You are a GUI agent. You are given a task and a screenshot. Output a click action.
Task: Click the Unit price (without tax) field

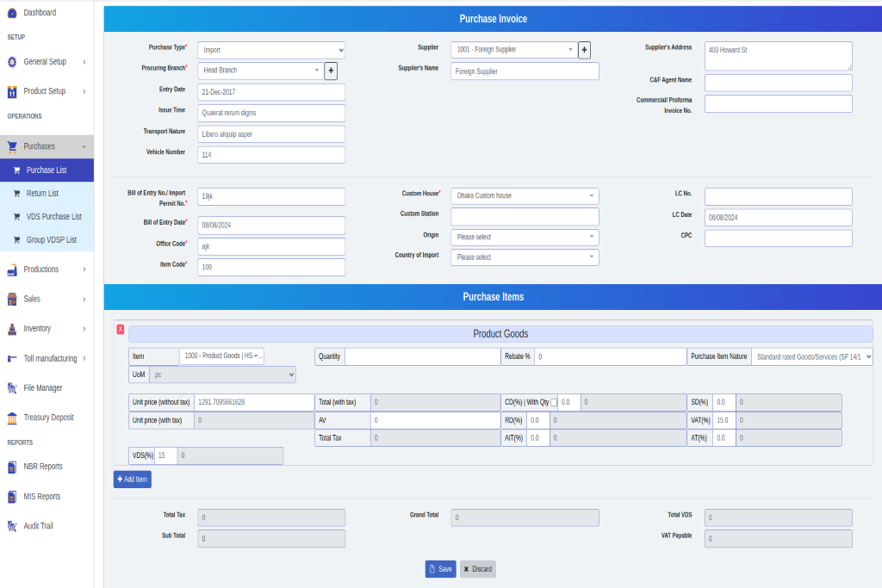pos(254,403)
